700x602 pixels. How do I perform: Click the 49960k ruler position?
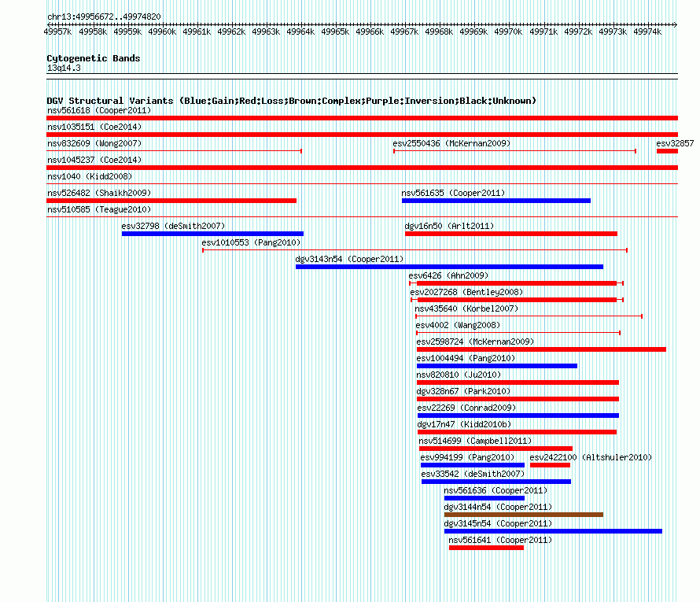click(162, 31)
